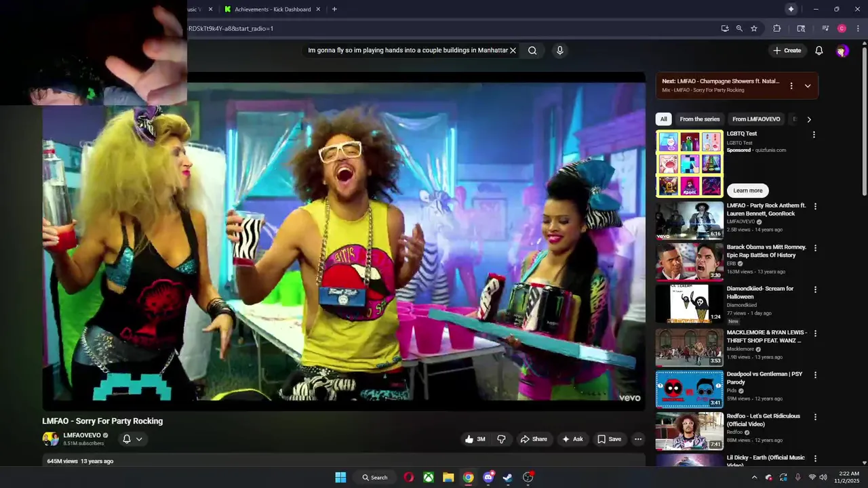Open more actions three-dot menu under video
The image size is (868, 488).
pos(638,439)
